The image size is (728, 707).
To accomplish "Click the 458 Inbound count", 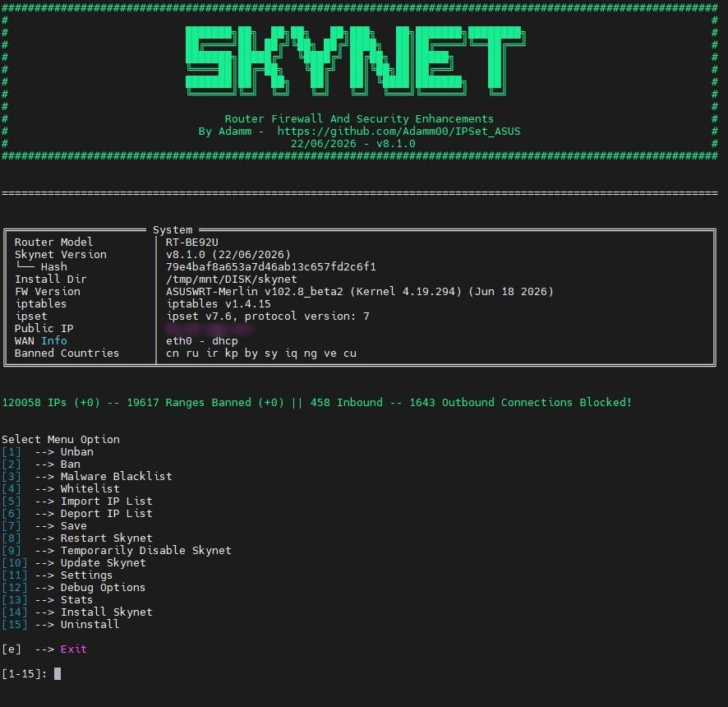I will pyautogui.click(x=347, y=402).
